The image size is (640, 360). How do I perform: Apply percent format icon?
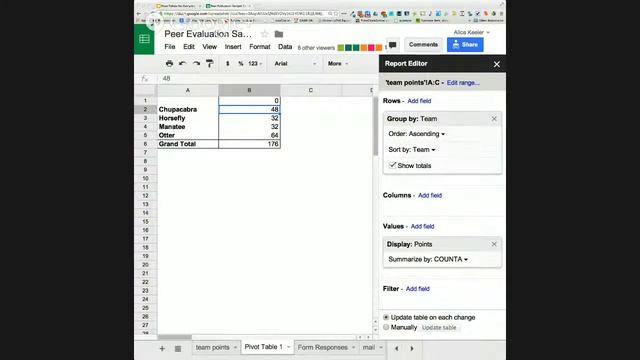[240, 64]
